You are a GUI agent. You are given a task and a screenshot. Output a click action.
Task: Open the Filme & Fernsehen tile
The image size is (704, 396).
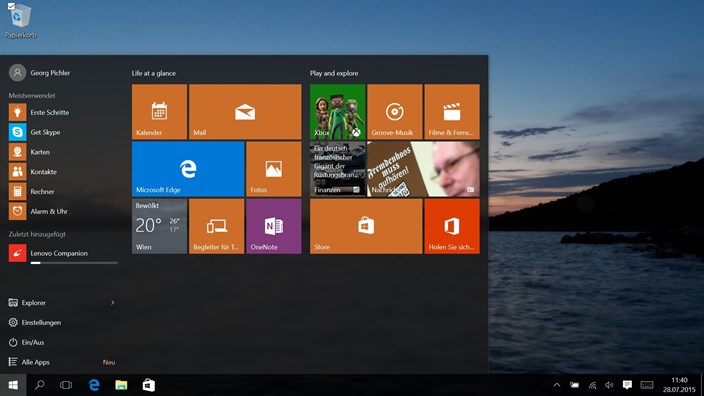click(x=452, y=112)
